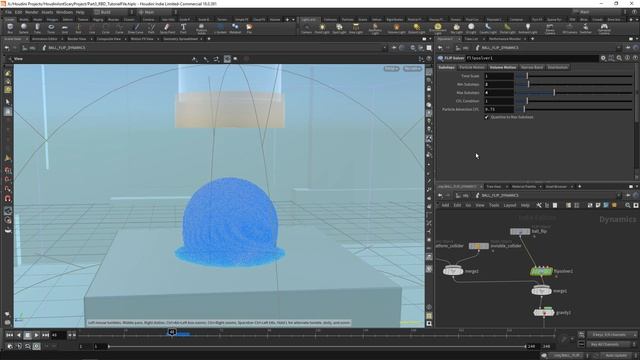Select the Font shelf tool
640x360 pixels.
pos(183,28)
